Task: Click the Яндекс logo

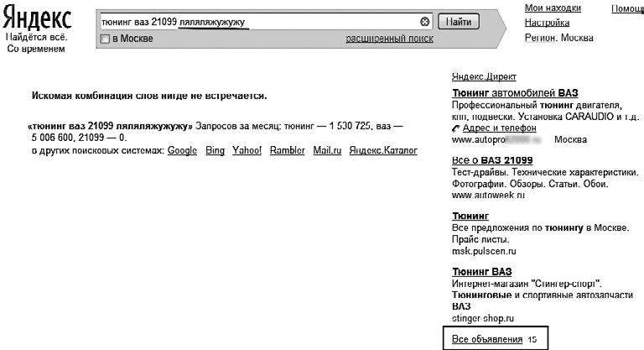Action: (37, 18)
